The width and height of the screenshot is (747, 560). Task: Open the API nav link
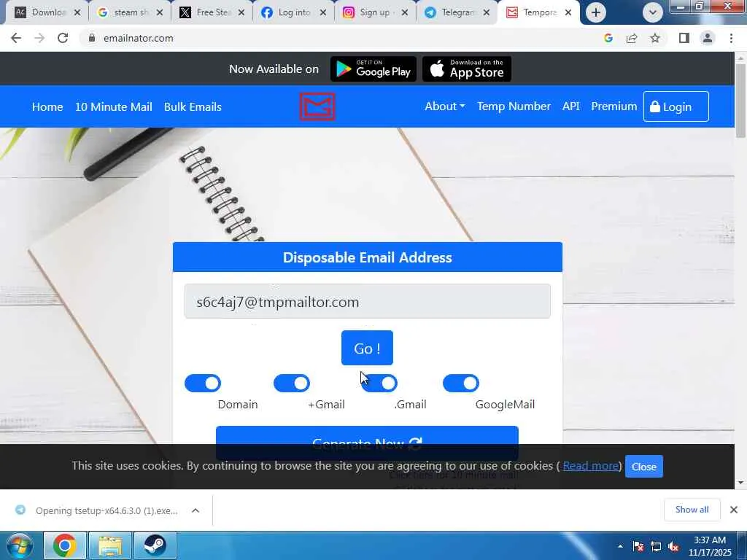pos(570,106)
